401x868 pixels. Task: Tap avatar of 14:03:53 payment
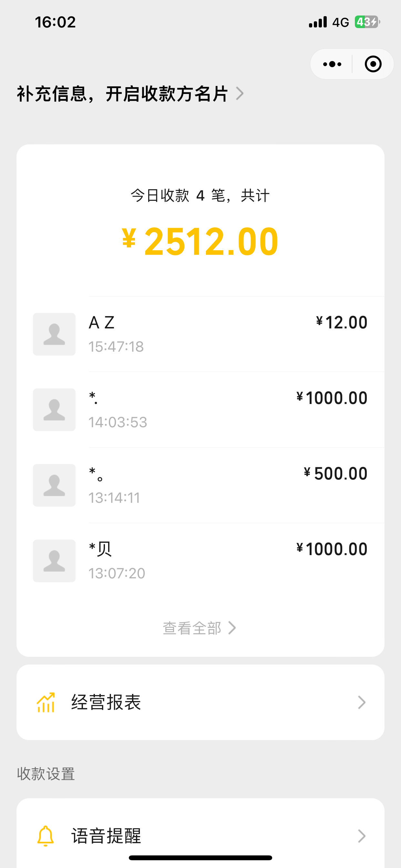pyautogui.click(x=54, y=409)
